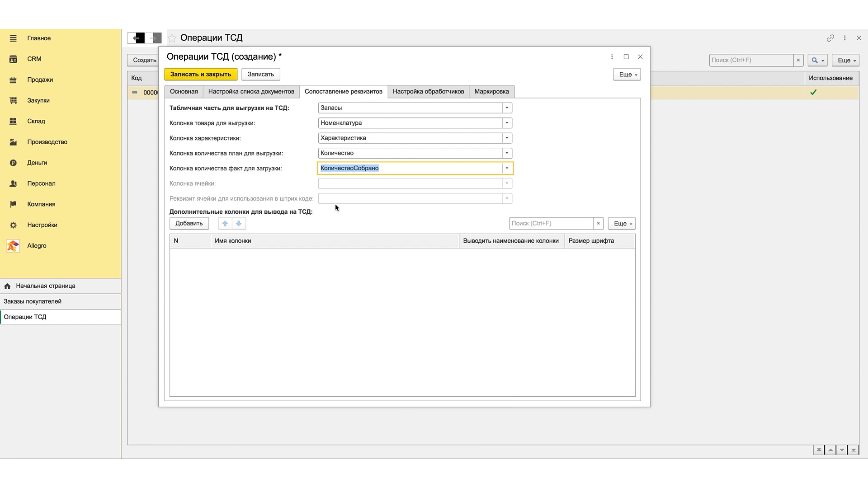The image size is (868, 488).
Task: Sort by Имя колонки header
Action: click(x=335, y=241)
